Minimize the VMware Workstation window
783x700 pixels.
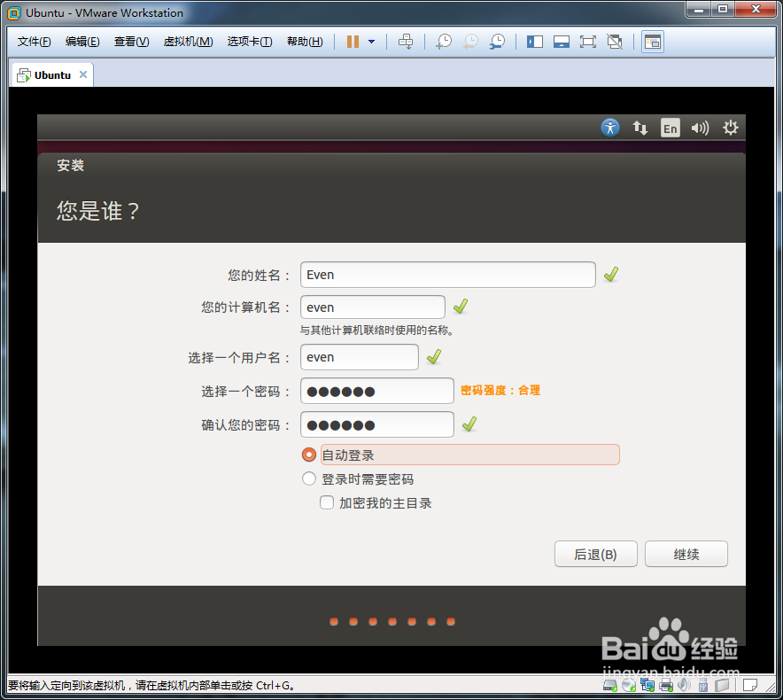(x=699, y=10)
